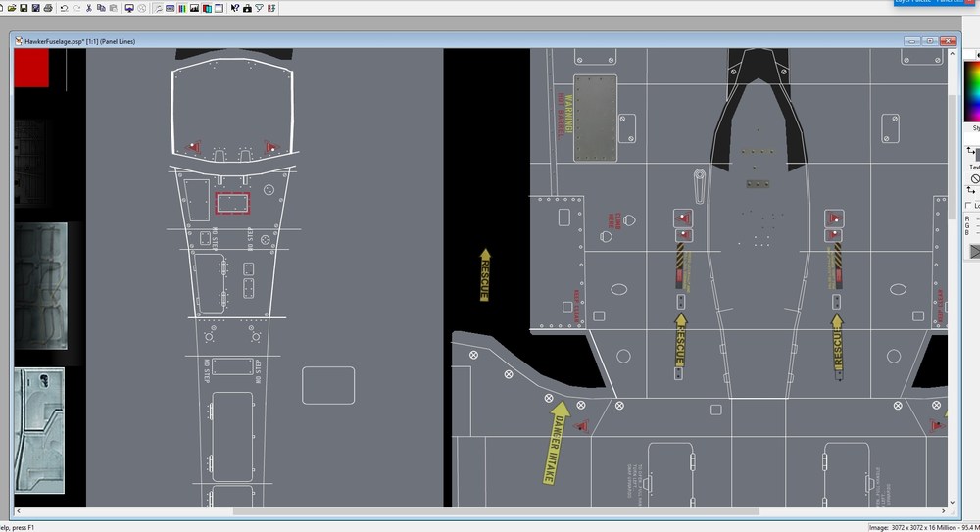The height and width of the screenshot is (532, 980).
Task: Click the scroll up arrow
Action: (x=952, y=54)
